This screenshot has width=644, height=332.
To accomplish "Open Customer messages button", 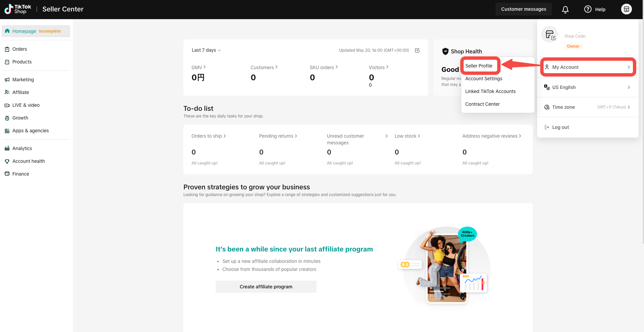I will click(523, 9).
